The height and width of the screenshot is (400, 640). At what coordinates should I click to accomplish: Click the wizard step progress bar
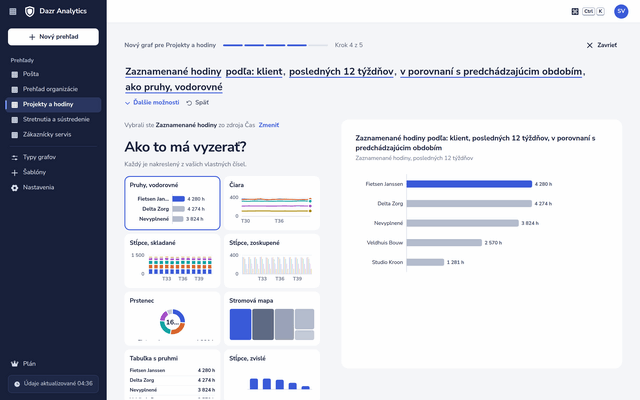[x=275, y=45]
